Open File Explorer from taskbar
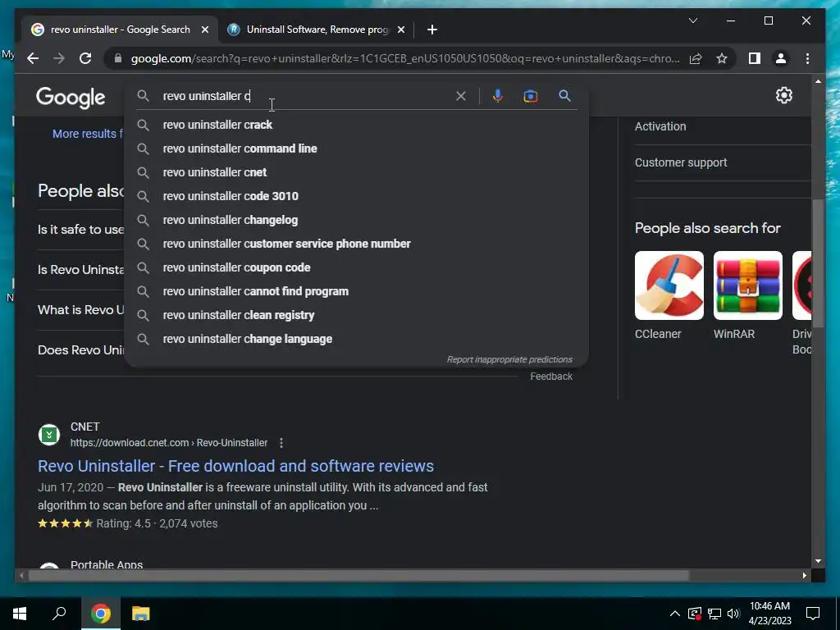 click(141, 614)
